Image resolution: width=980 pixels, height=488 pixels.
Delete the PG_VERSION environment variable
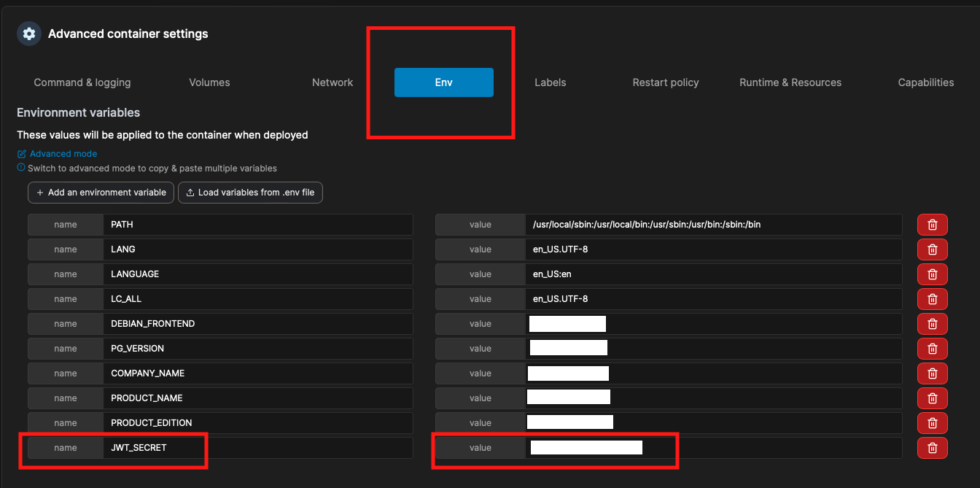pos(932,349)
